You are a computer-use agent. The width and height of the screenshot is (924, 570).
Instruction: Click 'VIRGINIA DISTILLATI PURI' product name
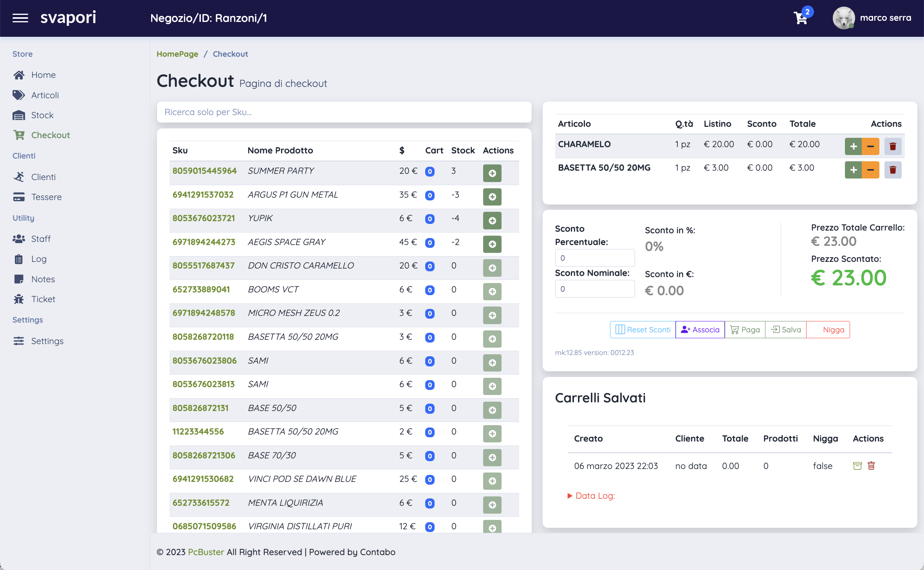300,526
